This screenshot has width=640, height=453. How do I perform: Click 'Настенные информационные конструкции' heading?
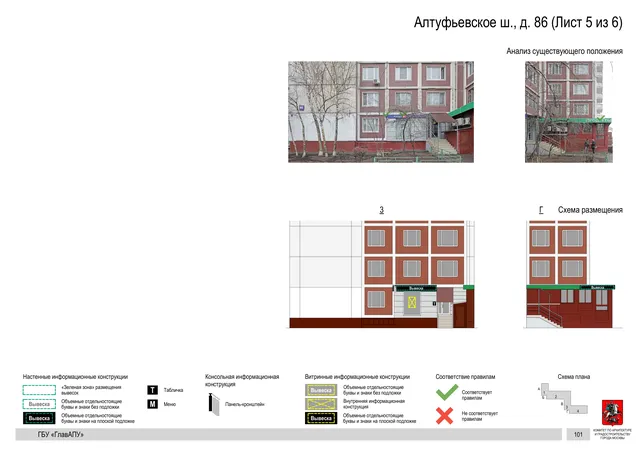(75, 377)
